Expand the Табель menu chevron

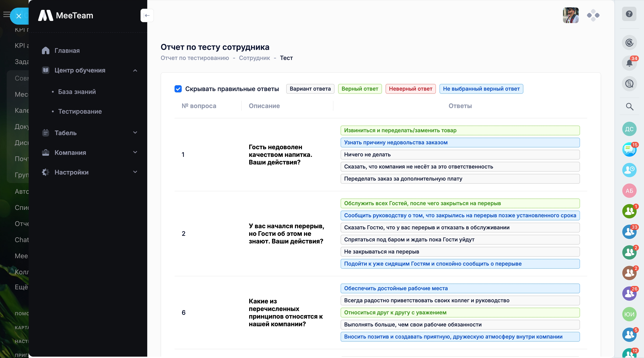click(x=135, y=133)
